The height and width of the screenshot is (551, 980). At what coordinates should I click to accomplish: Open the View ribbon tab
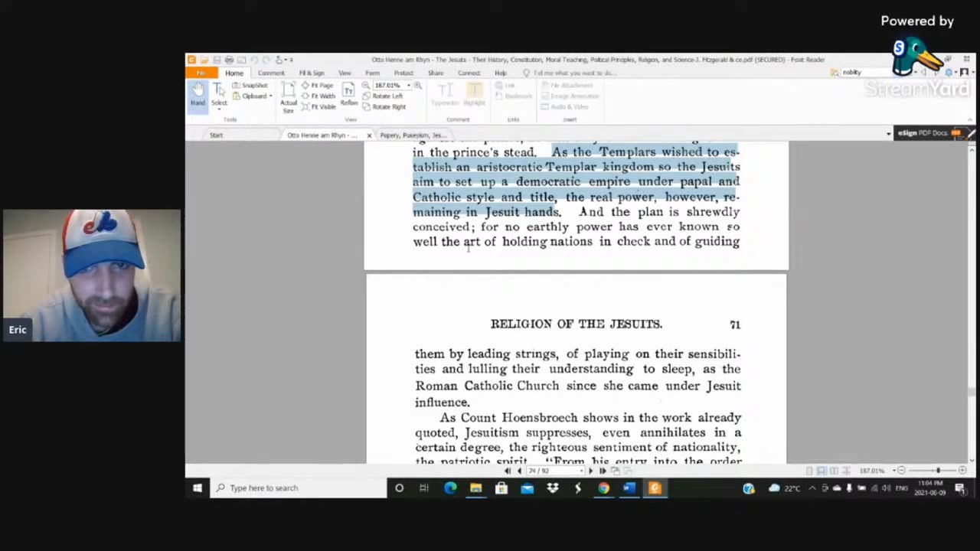tap(345, 73)
